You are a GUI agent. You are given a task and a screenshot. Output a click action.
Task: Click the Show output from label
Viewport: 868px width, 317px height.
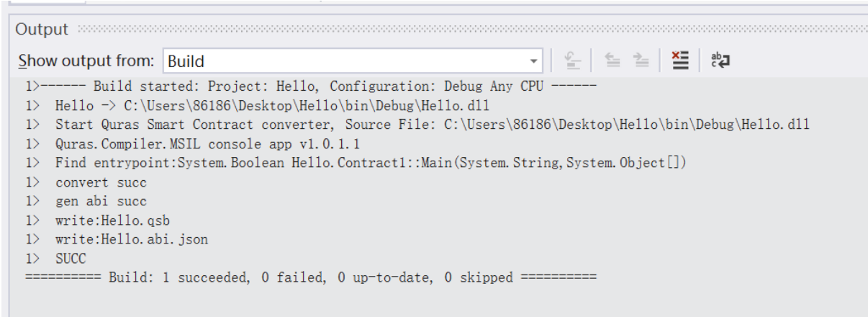click(86, 61)
